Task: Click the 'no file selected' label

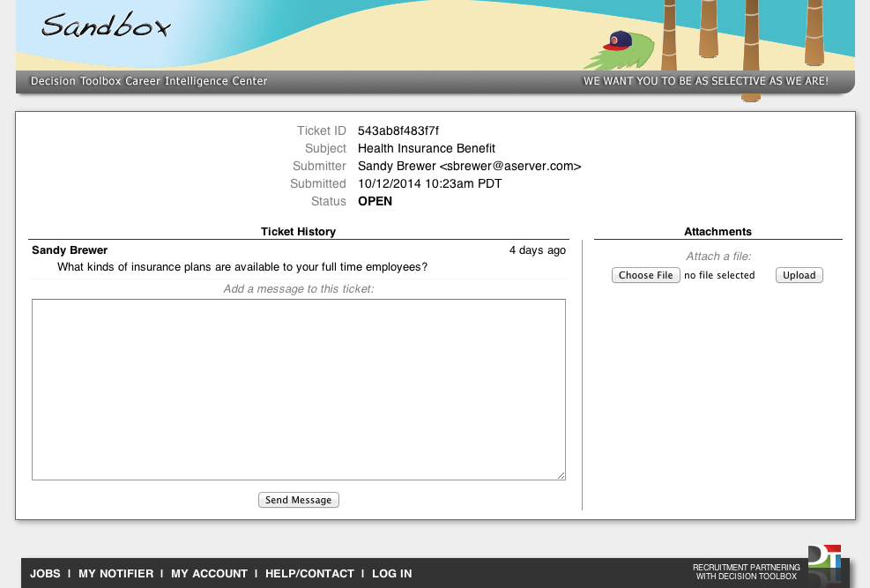Action: (x=719, y=275)
